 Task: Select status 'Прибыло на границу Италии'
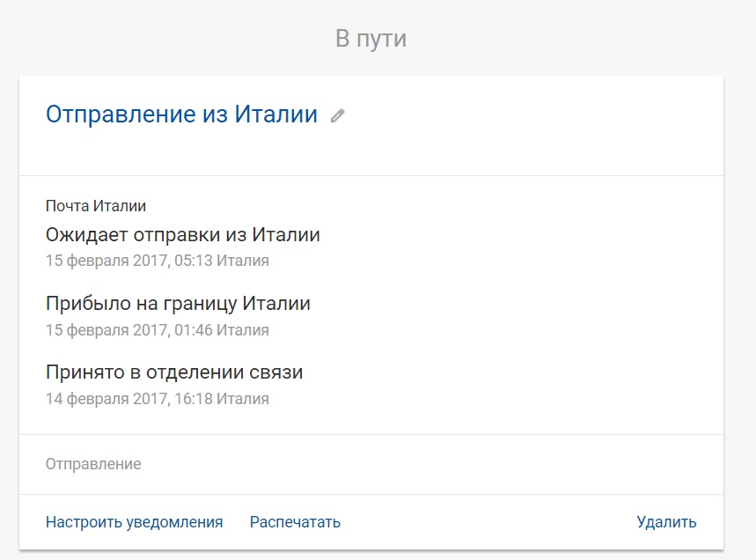tap(178, 304)
